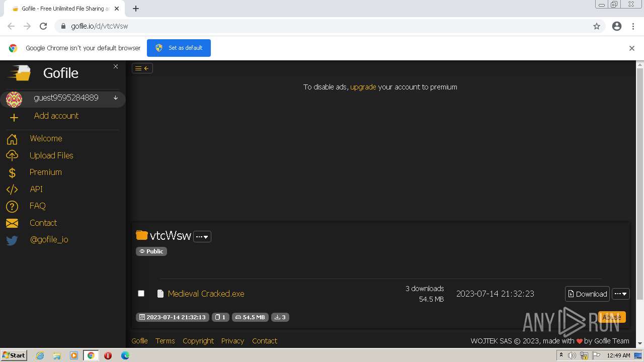
Task: Open the footer Gofile link
Action: tap(139, 341)
